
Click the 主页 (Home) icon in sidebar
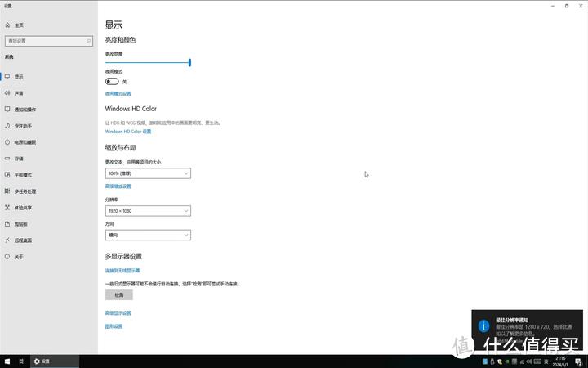[x=7, y=25]
